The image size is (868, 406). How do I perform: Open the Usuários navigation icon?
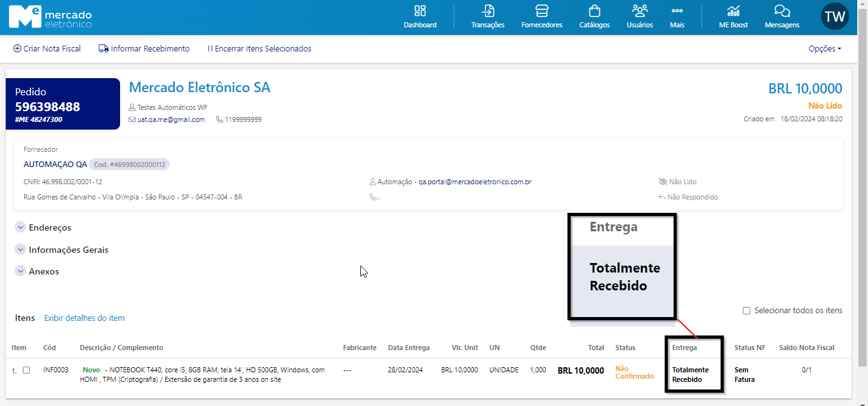pyautogui.click(x=640, y=17)
